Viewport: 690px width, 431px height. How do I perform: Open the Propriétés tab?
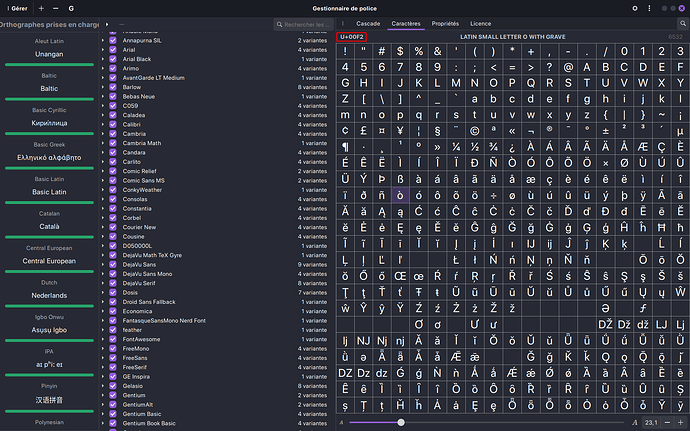(x=445, y=24)
